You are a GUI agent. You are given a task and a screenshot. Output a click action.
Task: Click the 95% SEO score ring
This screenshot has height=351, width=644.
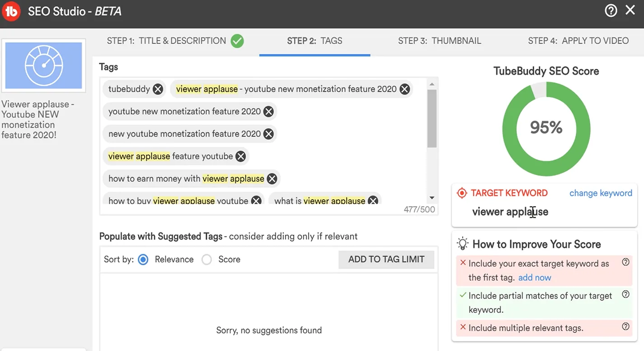[546, 129]
